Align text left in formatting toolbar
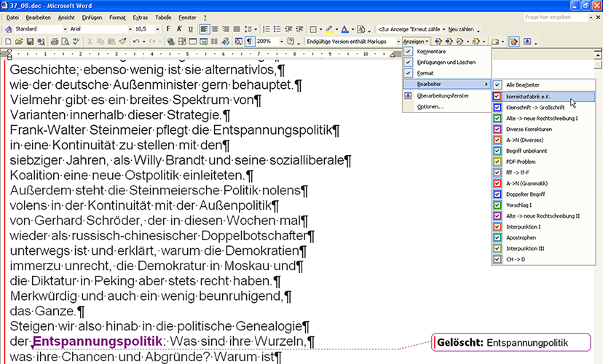 coord(204,29)
